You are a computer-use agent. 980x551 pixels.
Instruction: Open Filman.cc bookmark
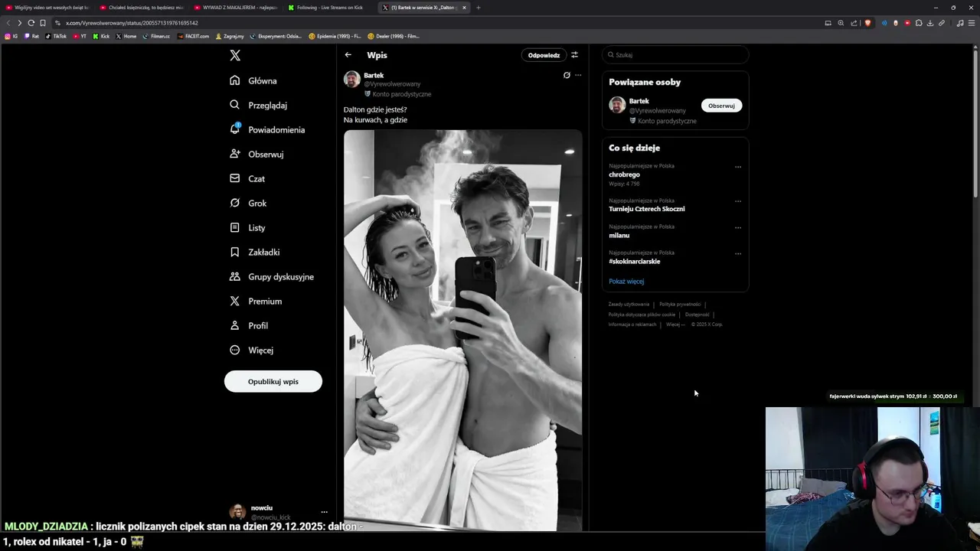tap(156, 36)
